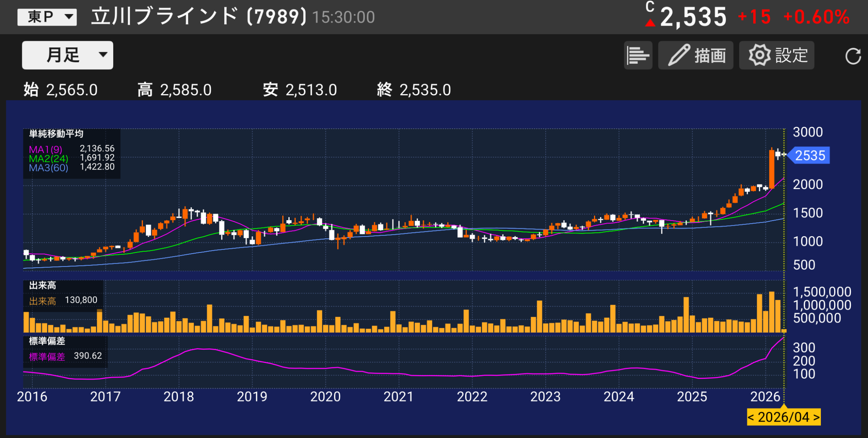Click the yellow 2026/04 date button
Viewport: 868px width, 438px height.
click(783, 417)
